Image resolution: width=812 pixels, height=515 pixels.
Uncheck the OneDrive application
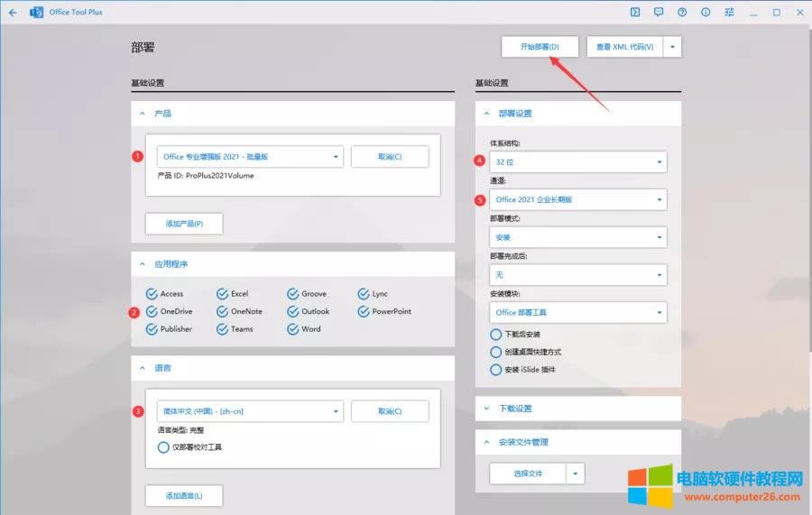[152, 311]
